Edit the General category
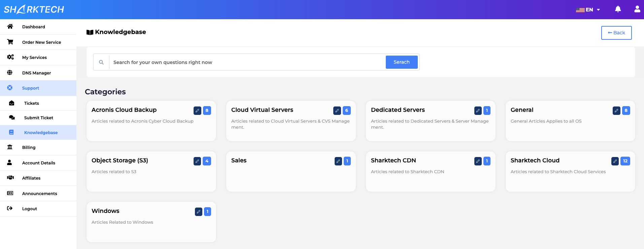644x249 pixels. click(x=616, y=111)
